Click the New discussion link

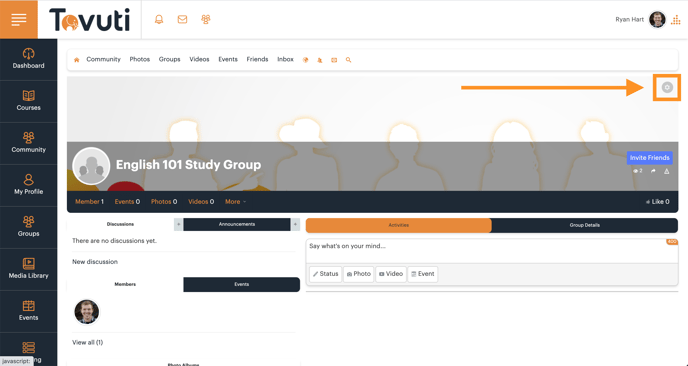pyautogui.click(x=95, y=262)
